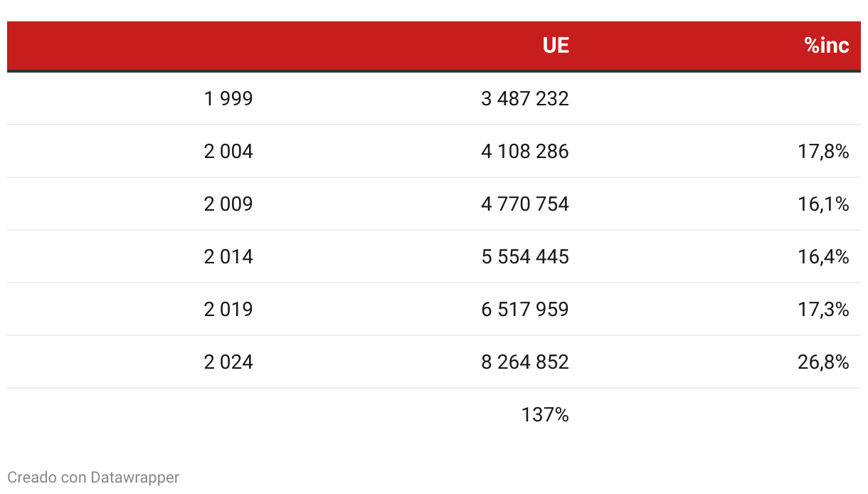Viewport: 868px width, 494px height.
Task: Click the 26,8% increase cell
Action: click(x=823, y=362)
